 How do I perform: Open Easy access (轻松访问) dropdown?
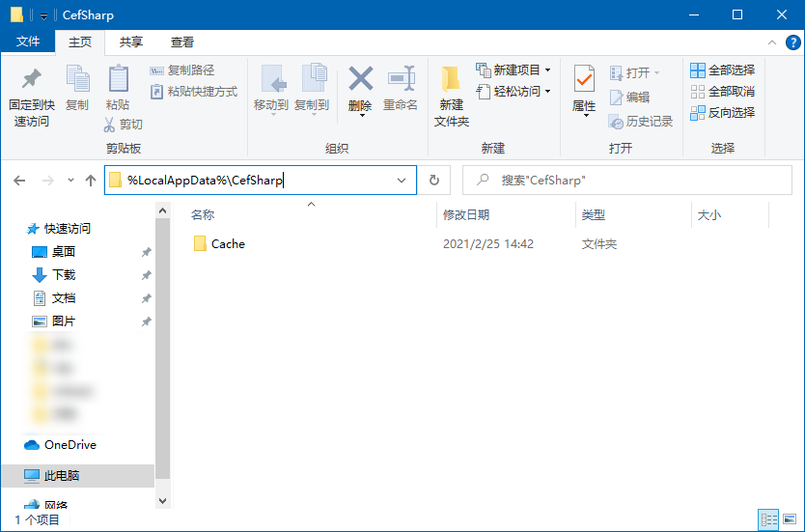[x=514, y=92]
